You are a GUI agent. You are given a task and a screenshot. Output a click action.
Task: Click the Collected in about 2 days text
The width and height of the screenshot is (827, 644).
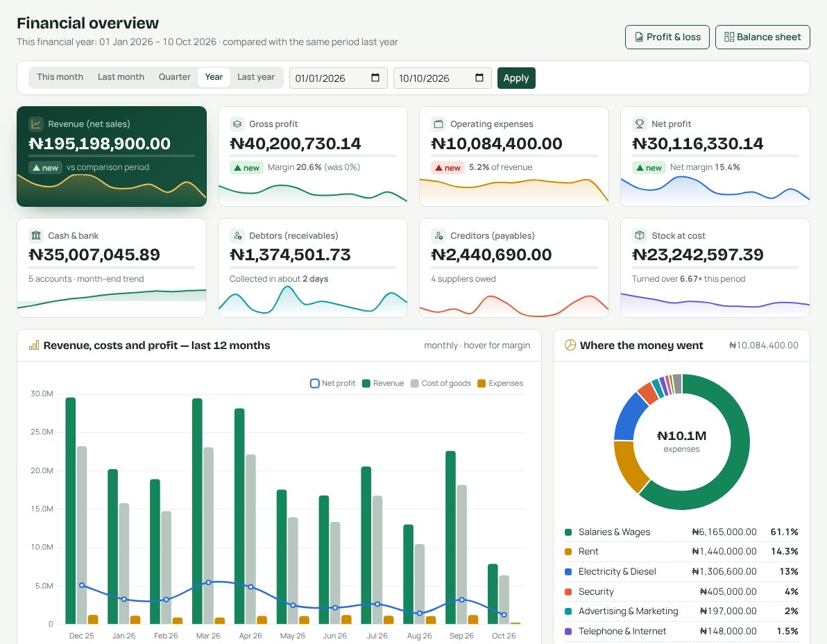(278, 279)
